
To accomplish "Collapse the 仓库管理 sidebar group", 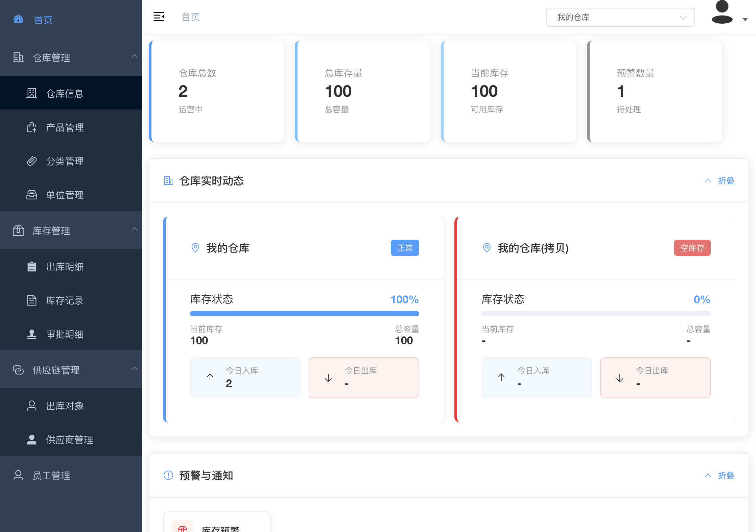I will tap(135, 56).
